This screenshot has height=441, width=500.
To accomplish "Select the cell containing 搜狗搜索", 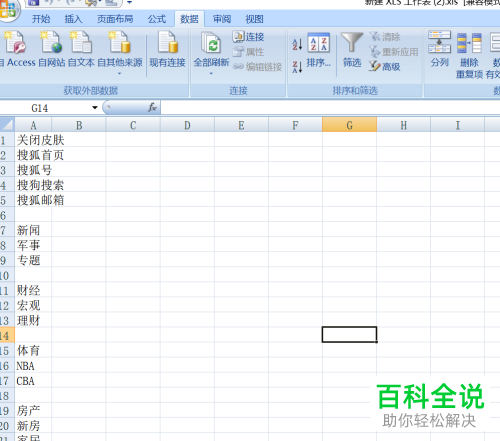I will pyautogui.click(x=33, y=185).
